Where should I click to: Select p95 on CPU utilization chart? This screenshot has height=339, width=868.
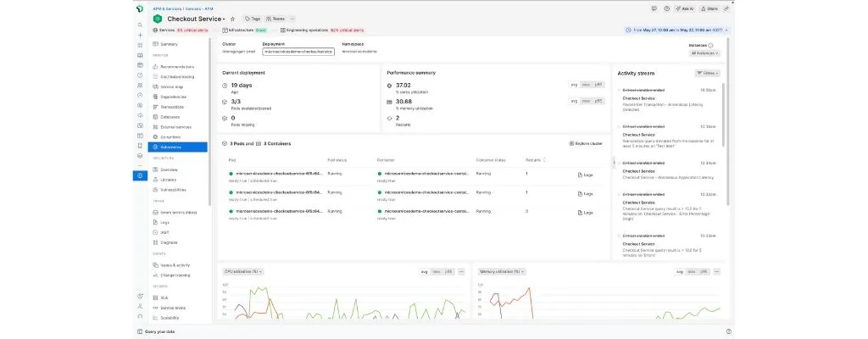[448, 271]
